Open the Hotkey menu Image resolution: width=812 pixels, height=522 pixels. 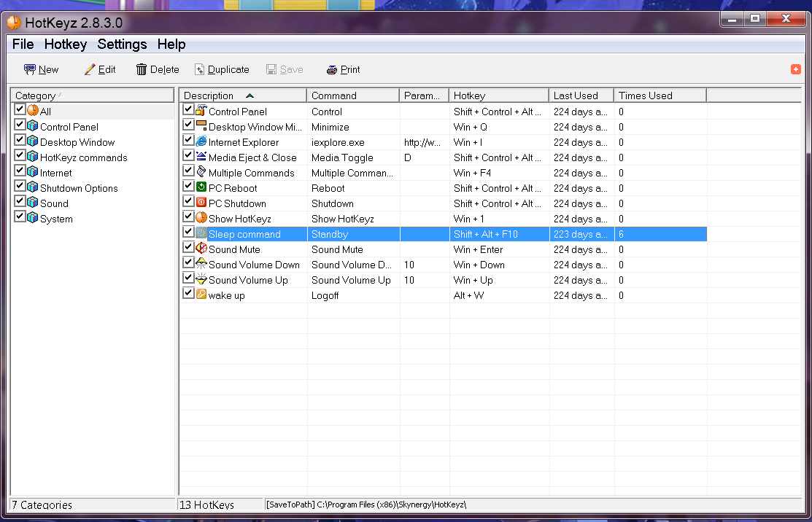click(x=65, y=44)
